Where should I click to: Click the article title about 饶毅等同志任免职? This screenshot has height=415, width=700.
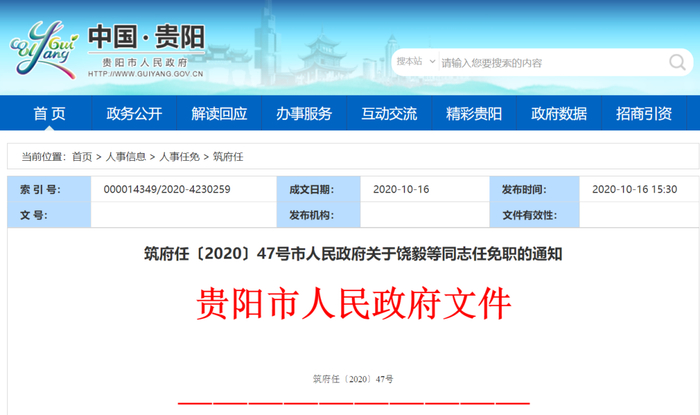point(353,254)
